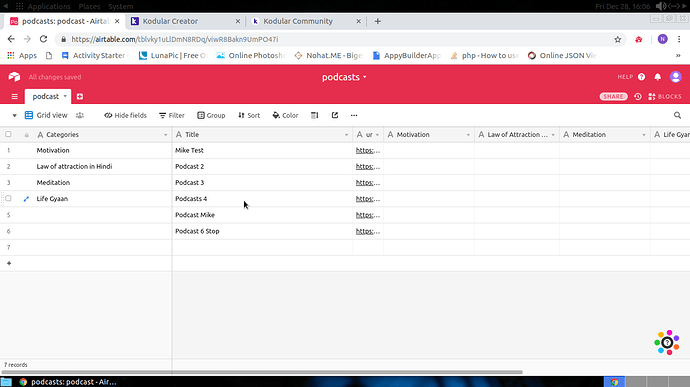The height and width of the screenshot is (387, 690).
Task: Add a new table with plus icon
Action: click(80, 96)
